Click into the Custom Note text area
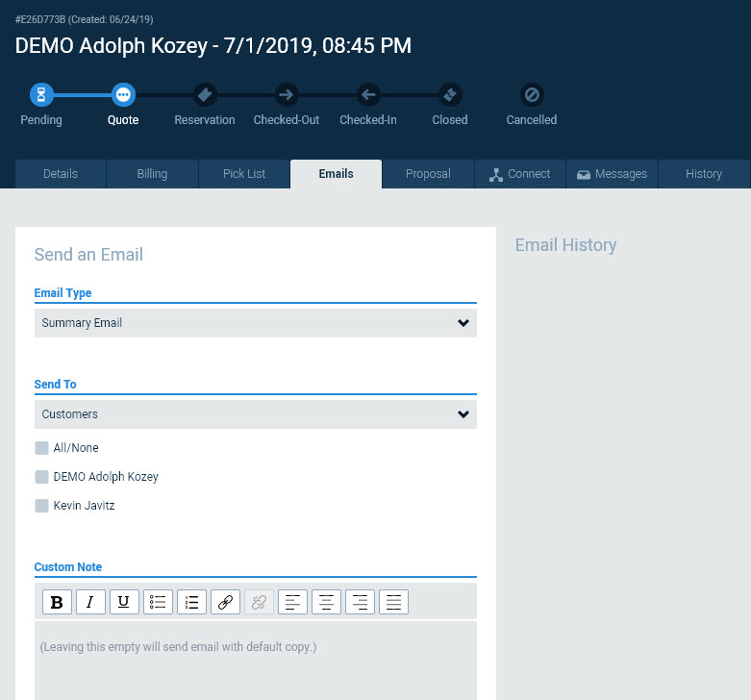 coord(256,661)
